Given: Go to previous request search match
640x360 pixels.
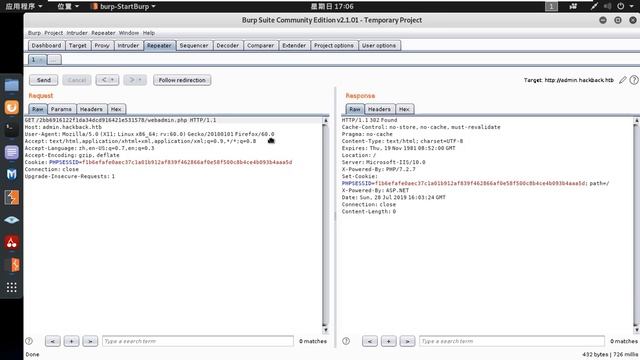Looking at the screenshot, I should pyautogui.click(x=53, y=341).
